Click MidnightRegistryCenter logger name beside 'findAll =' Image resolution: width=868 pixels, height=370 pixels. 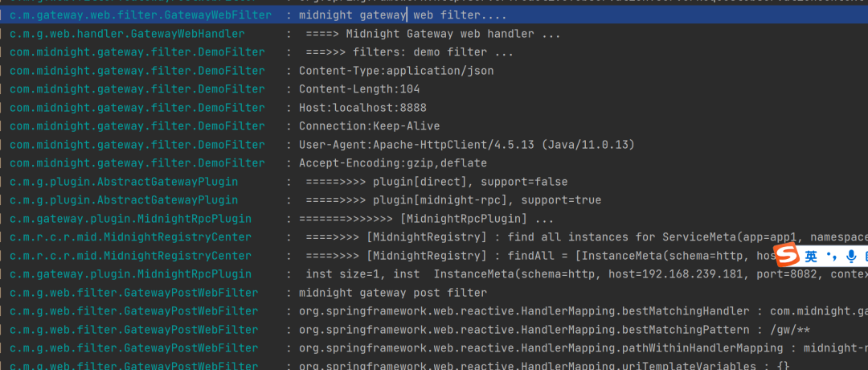(131, 256)
